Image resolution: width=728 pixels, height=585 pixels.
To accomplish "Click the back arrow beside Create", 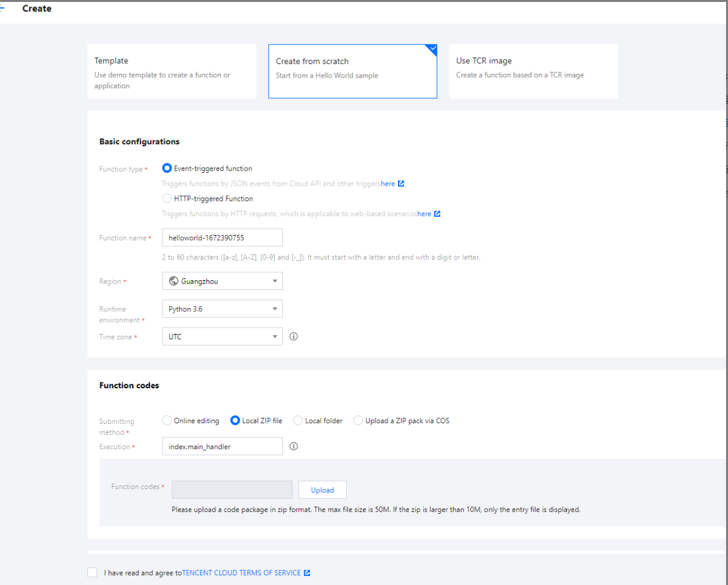I will (x=3, y=8).
